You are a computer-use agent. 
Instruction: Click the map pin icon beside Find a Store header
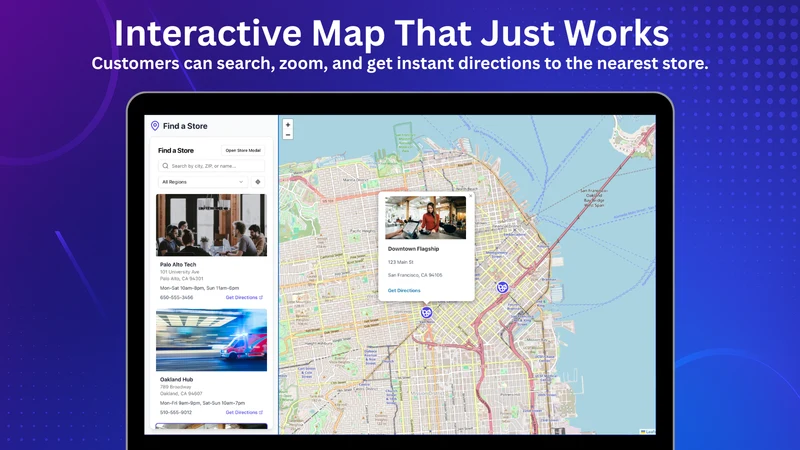155,126
